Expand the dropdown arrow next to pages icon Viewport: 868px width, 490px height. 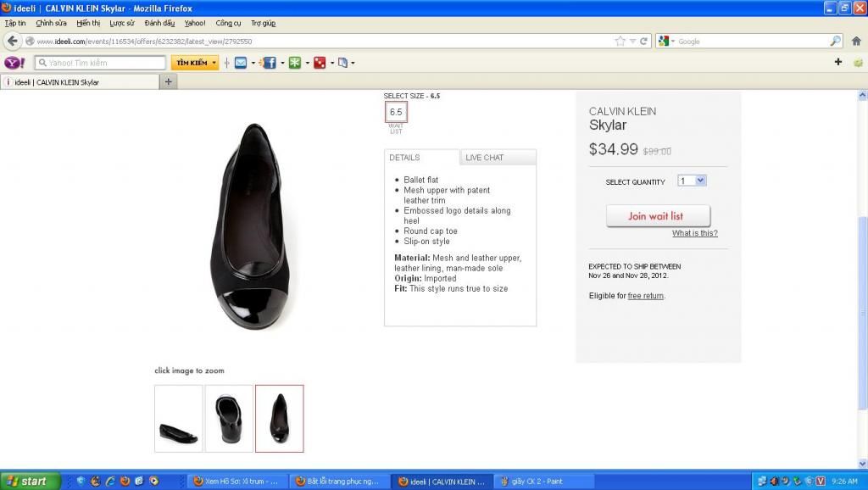tap(353, 63)
